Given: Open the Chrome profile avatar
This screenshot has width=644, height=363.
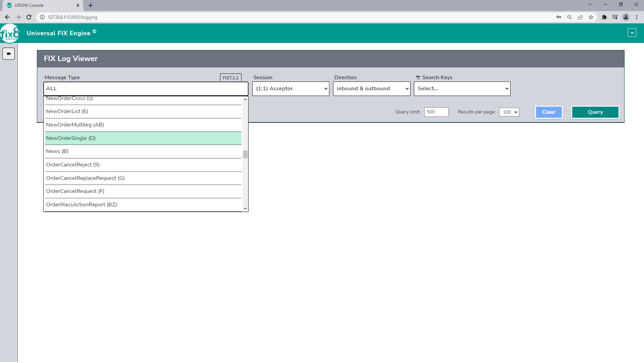Looking at the screenshot, I should click(626, 17).
